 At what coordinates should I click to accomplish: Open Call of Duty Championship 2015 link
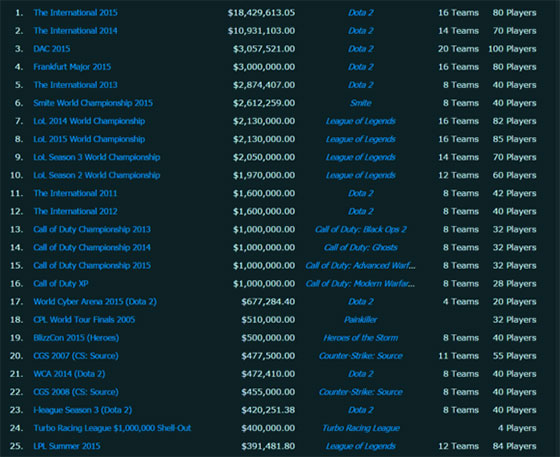[x=92, y=265]
